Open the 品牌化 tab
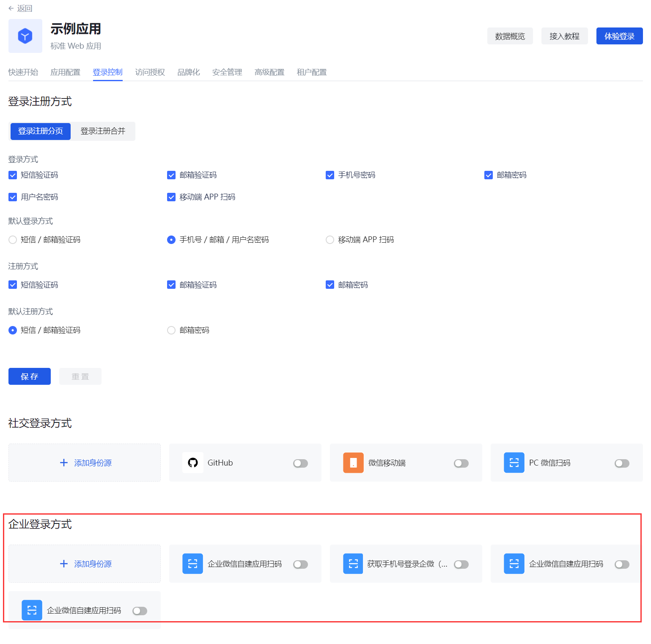This screenshot has width=651, height=644. coord(188,72)
